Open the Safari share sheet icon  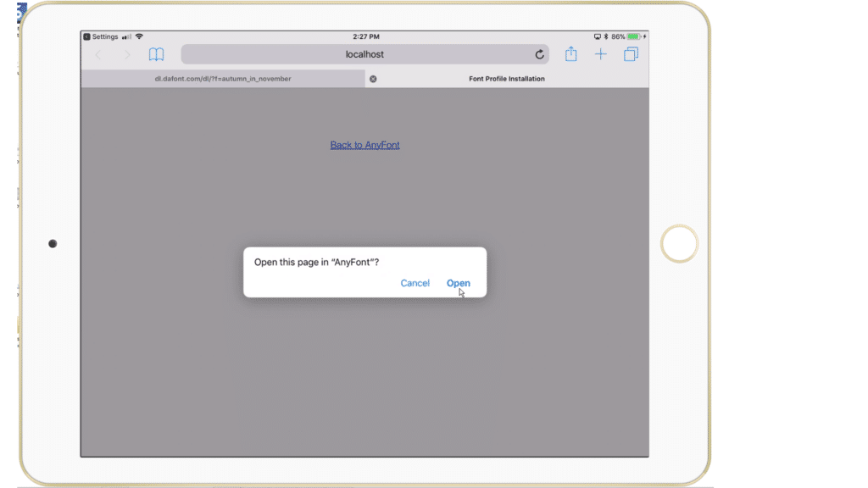coord(570,53)
